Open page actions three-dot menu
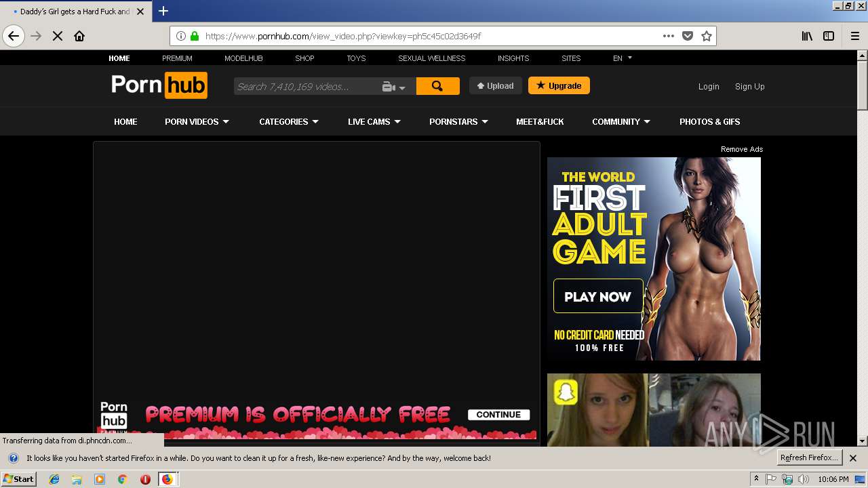 click(669, 36)
